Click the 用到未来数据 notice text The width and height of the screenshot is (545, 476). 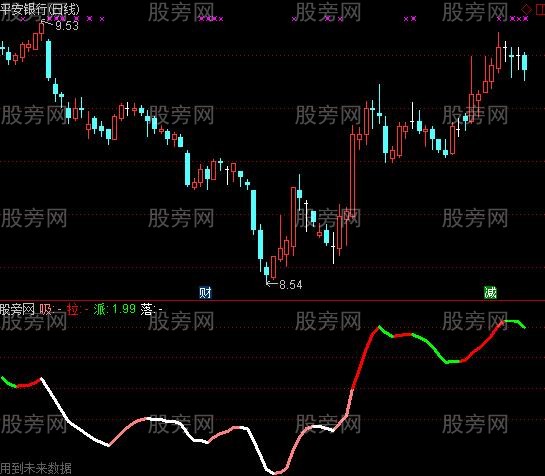(36, 469)
